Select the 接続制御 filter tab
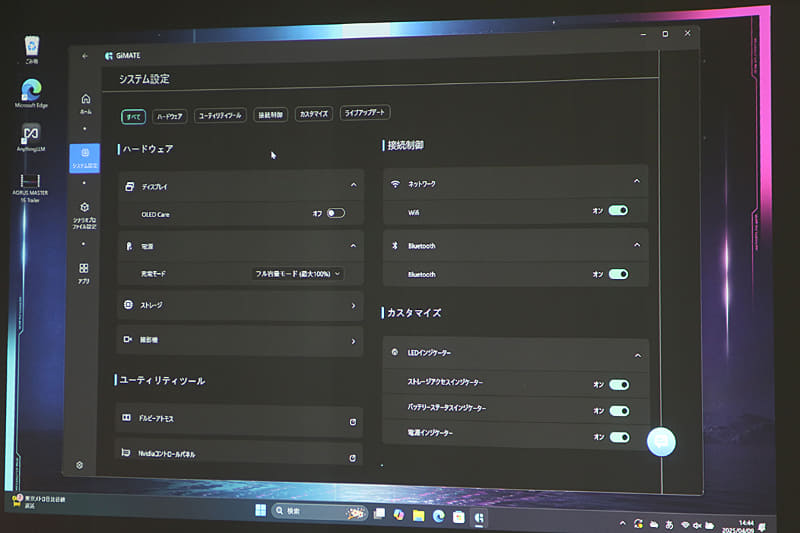 [x=270, y=114]
